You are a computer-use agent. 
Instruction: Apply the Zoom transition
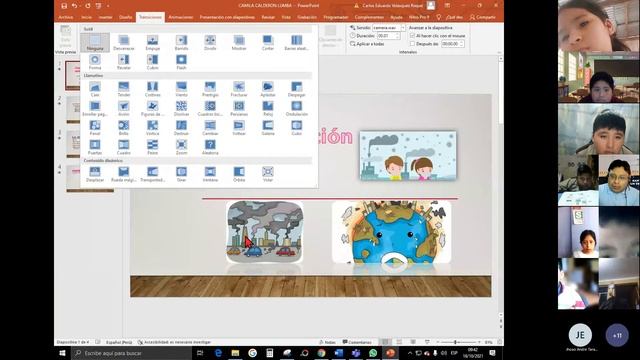click(x=181, y=147)
